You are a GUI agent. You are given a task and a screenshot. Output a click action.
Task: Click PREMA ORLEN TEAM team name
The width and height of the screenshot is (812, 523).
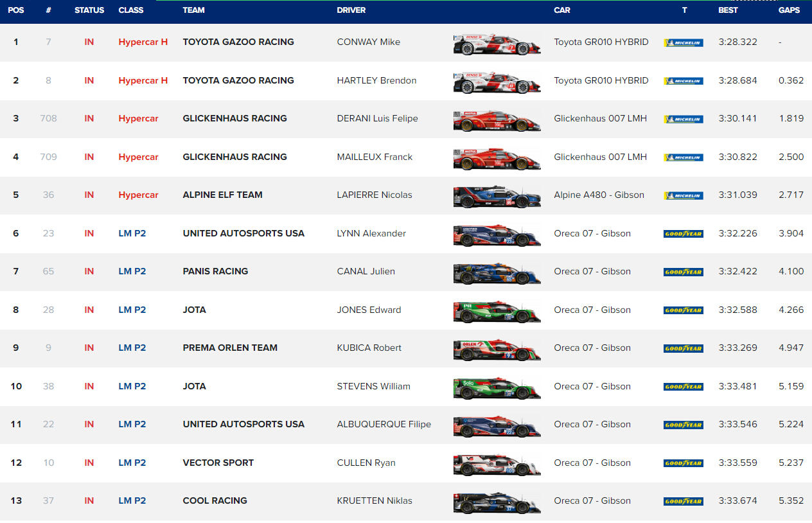(x=230, y=348)
